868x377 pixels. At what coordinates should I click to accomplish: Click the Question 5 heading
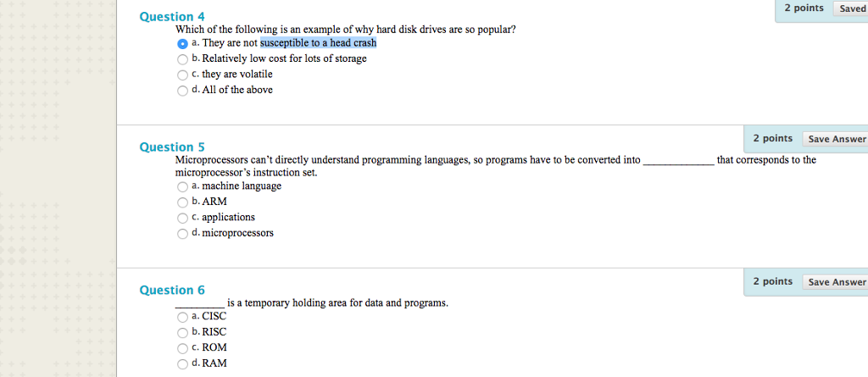172,147
